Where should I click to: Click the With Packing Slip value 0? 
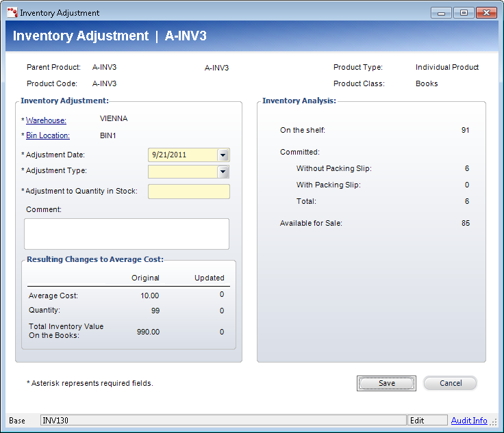pyautogui.click(x=467, y=185)
